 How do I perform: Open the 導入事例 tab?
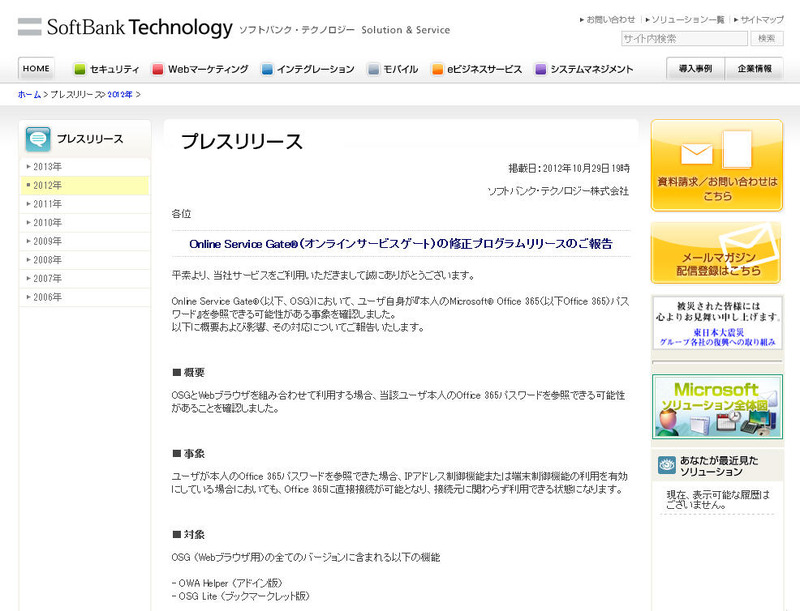click(695, 69)
